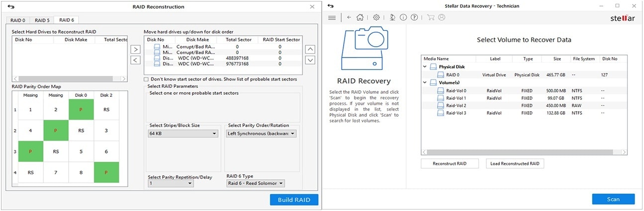The image size is (644, 211).
Task: Close the RAID Reconstruction window
Action: [x=312, y=6]
